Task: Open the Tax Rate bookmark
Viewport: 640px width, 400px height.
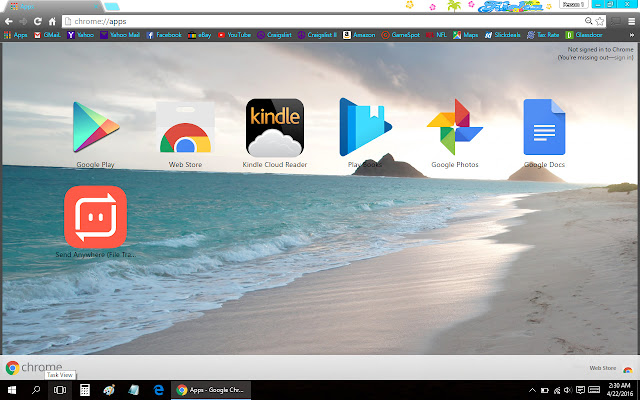Action: 543,35
